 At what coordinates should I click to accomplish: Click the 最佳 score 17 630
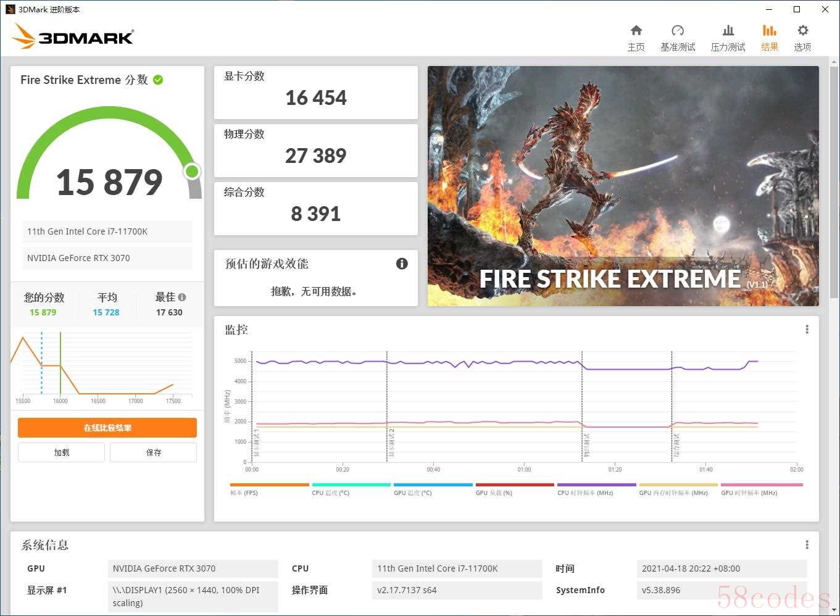click(x=169, y=312)
